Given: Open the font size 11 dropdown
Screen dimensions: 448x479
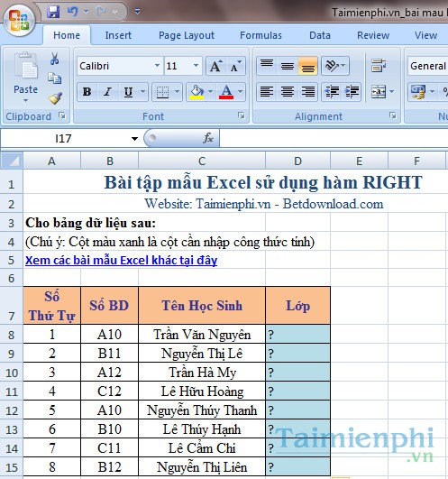Looking at the screenshot, I should pyautogui.click(x=197, y=66).
